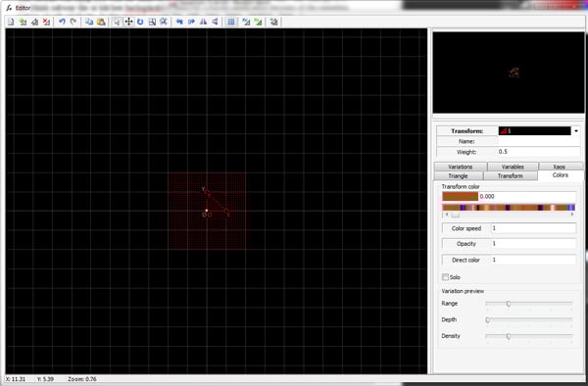
Task: Edit the transform color value 0.000
Action: point(527,196)
